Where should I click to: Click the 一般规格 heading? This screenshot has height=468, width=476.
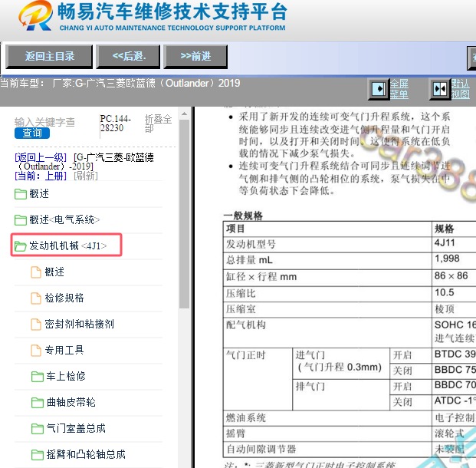pos(243,216)
